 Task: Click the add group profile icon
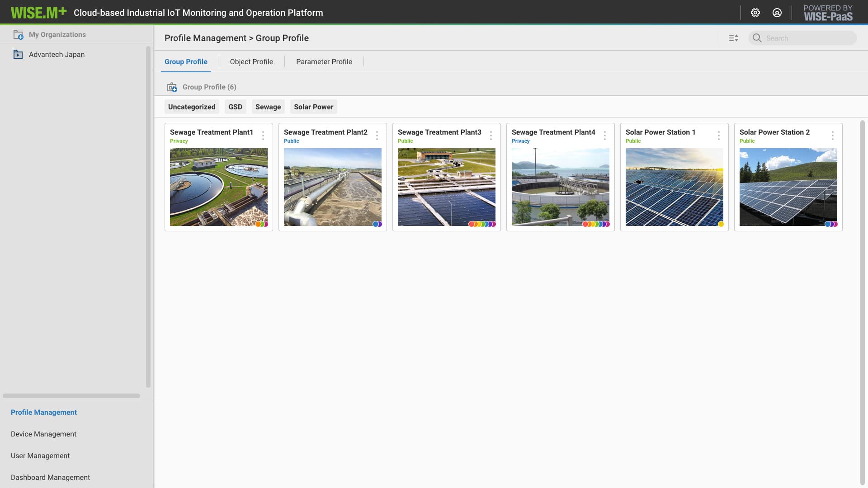pyautogui.click(x=172, y=87)
